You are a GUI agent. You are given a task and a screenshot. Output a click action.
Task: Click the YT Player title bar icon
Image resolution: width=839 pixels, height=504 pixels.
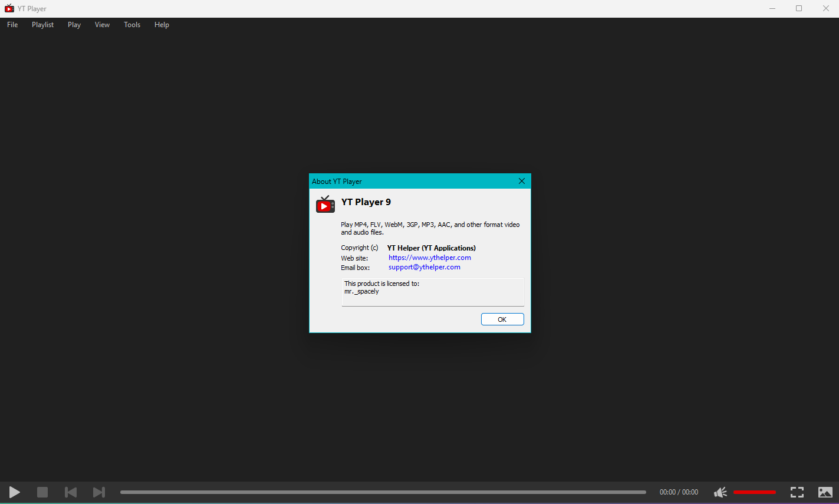[x=9, y=8]
